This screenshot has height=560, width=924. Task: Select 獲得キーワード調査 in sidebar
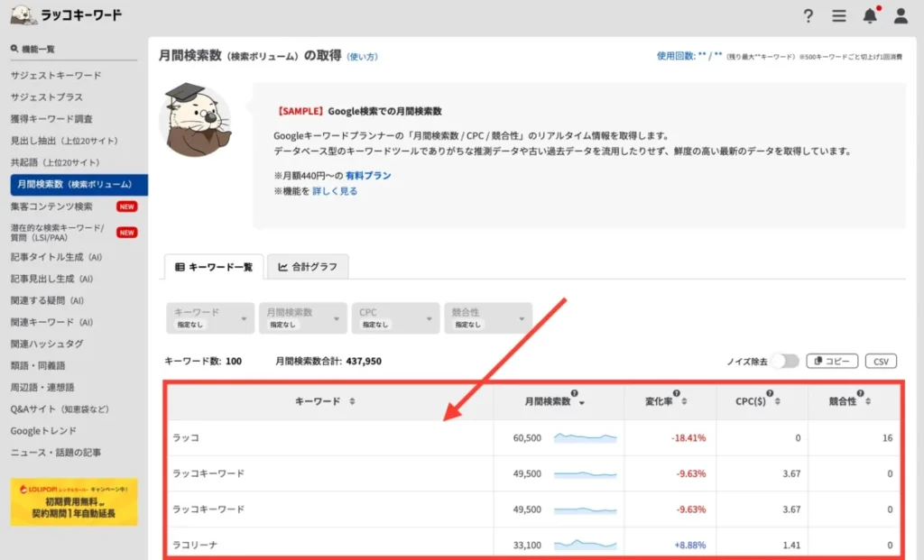pos(51,119)
